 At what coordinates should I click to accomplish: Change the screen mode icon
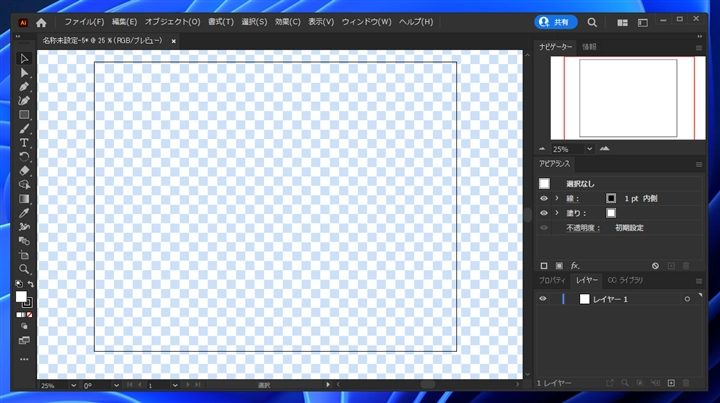tap(24, 341)
